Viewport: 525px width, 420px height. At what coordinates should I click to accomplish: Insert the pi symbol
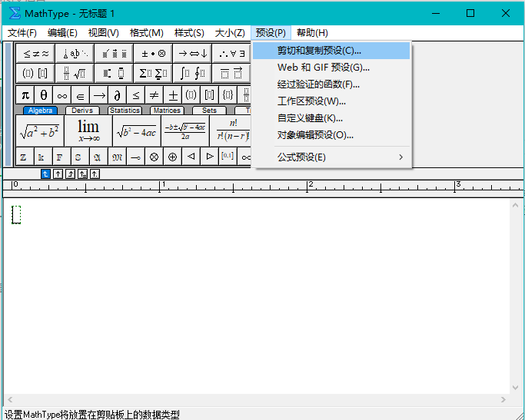coord(25,95)
